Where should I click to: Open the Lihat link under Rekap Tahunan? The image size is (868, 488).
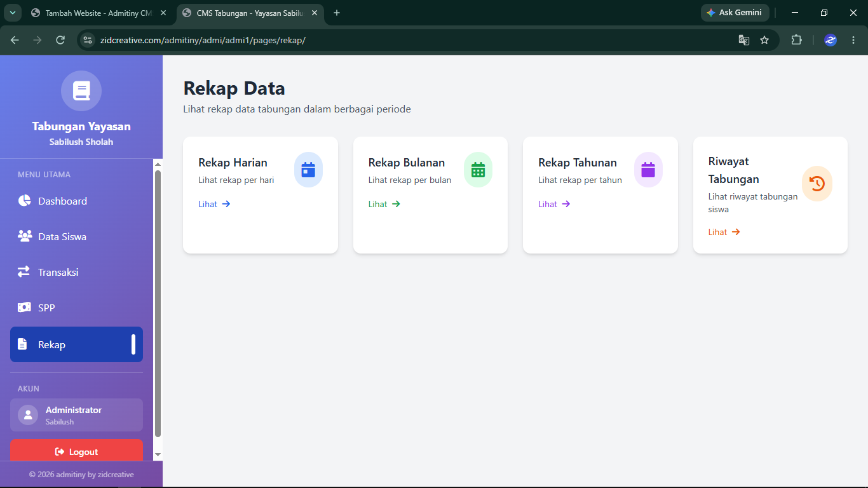554,204
